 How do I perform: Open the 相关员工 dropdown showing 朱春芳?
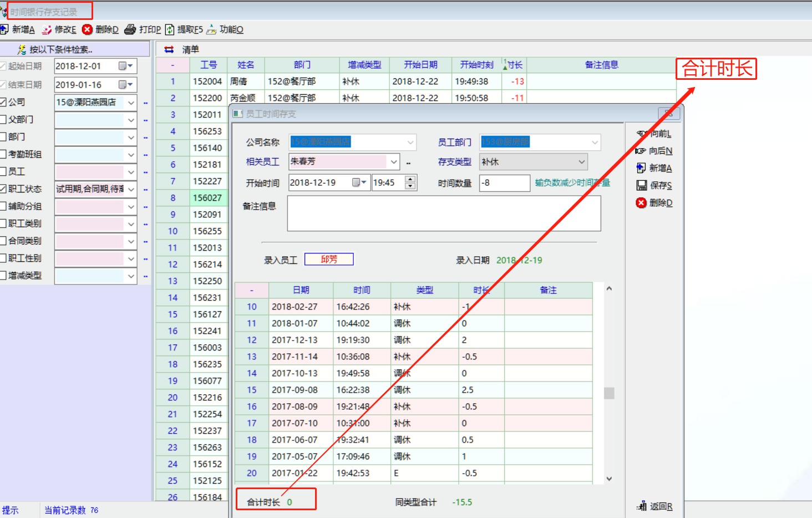tap(393, 162)
